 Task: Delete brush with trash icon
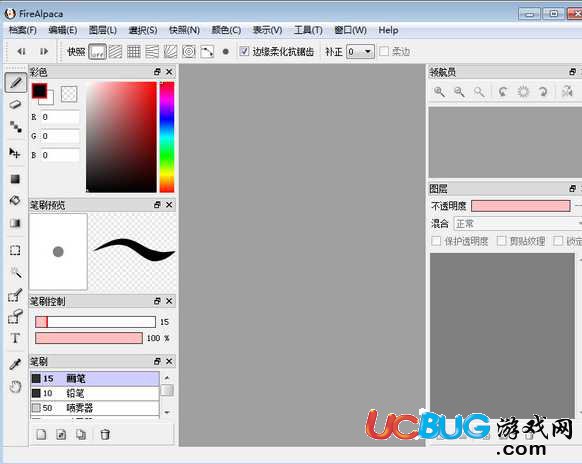pos(105,434)
